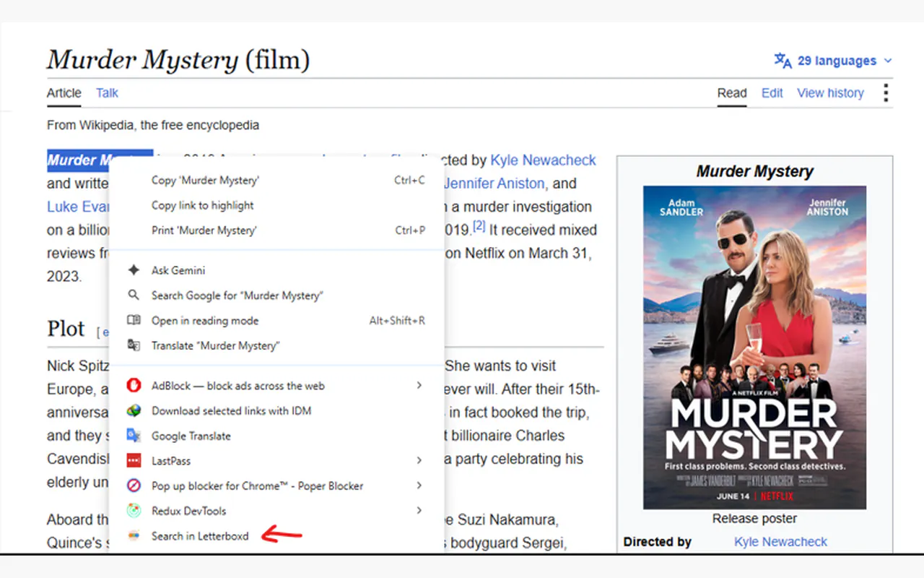Follow the Kyle Newacheck link in intro
The height and width of the screenshot is (578, 924).
tap(544, 160)
